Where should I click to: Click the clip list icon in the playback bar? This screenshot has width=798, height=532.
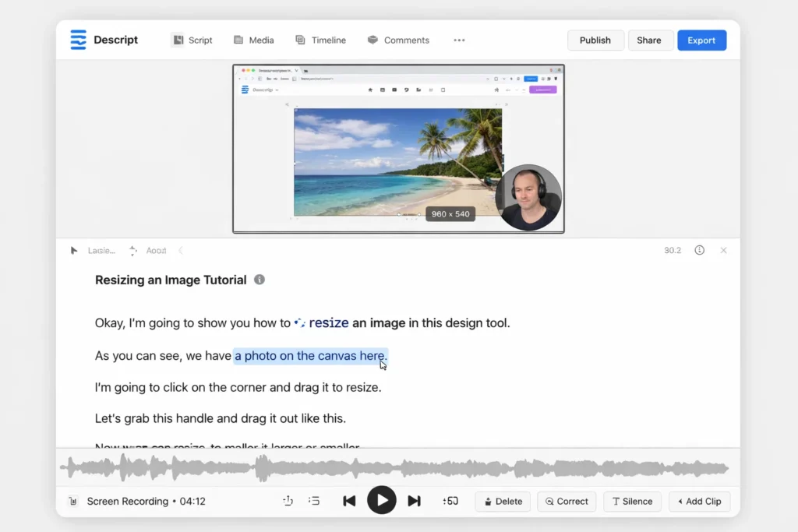point(314,501)
